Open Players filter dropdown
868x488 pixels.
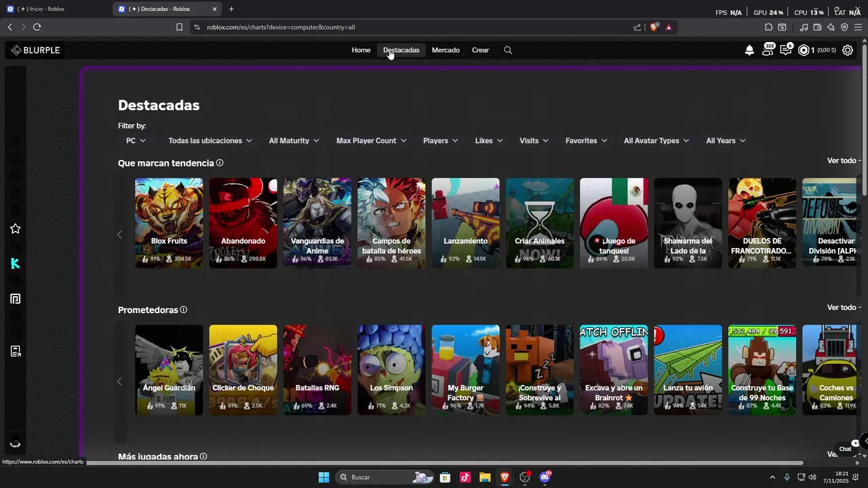point(441,141)
